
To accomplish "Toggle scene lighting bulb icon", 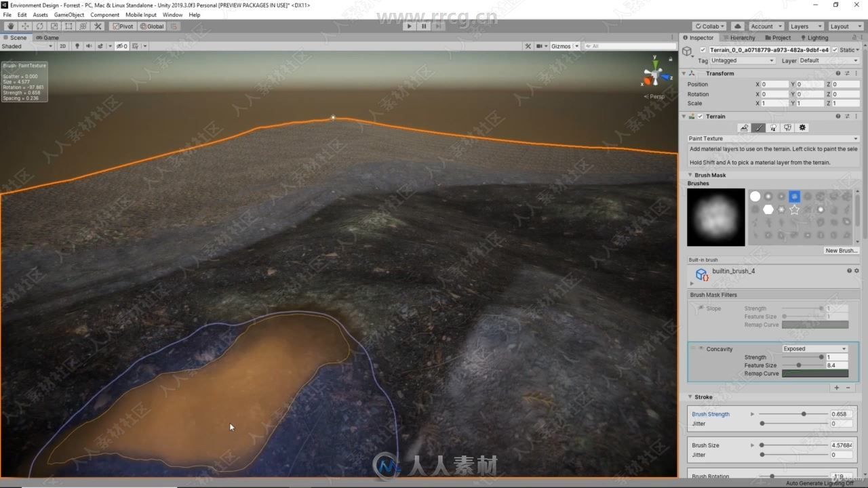I will 77,46.
